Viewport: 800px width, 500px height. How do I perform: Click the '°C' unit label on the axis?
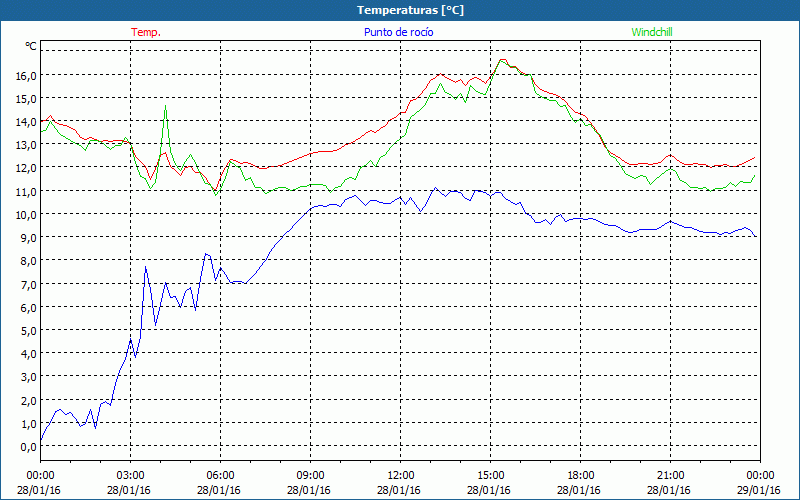click(x=31, y=46)
